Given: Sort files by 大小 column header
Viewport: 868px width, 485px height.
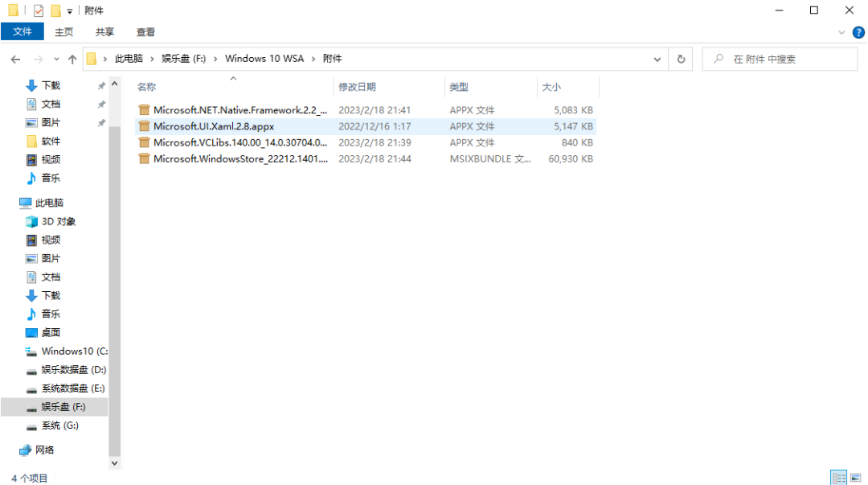Looking at the screenshot, I should (x=551, y=87).
